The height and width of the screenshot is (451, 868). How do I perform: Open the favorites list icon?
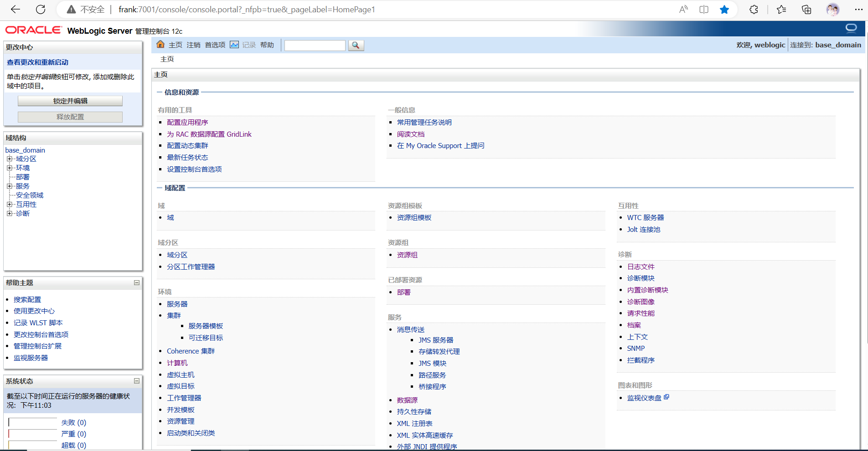pos(781,10)
